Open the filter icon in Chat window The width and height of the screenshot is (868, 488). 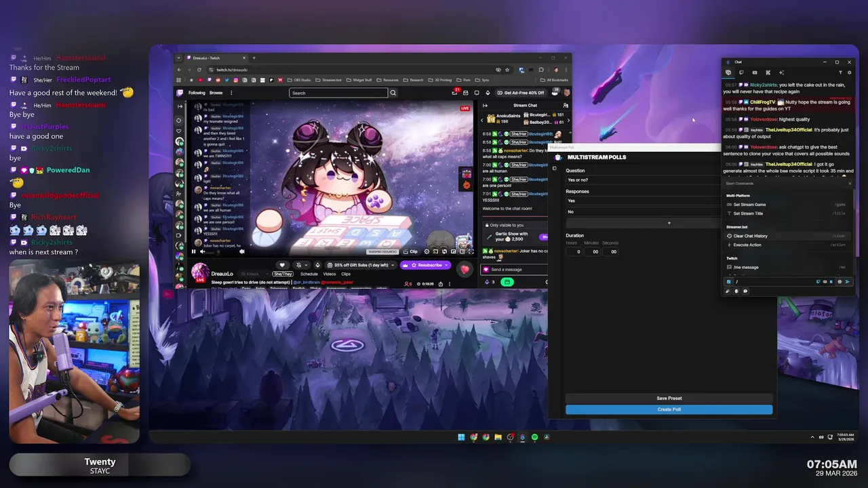(x=840, y=73)
